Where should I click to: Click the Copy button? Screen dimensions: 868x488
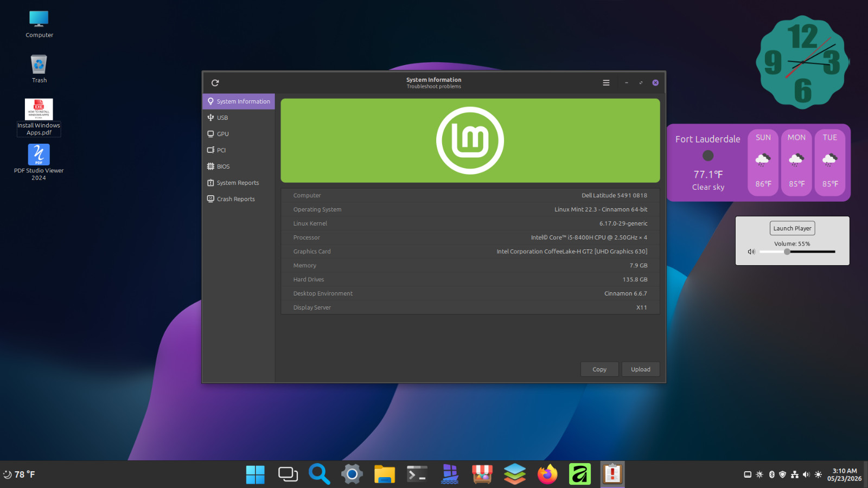point(599,369)
